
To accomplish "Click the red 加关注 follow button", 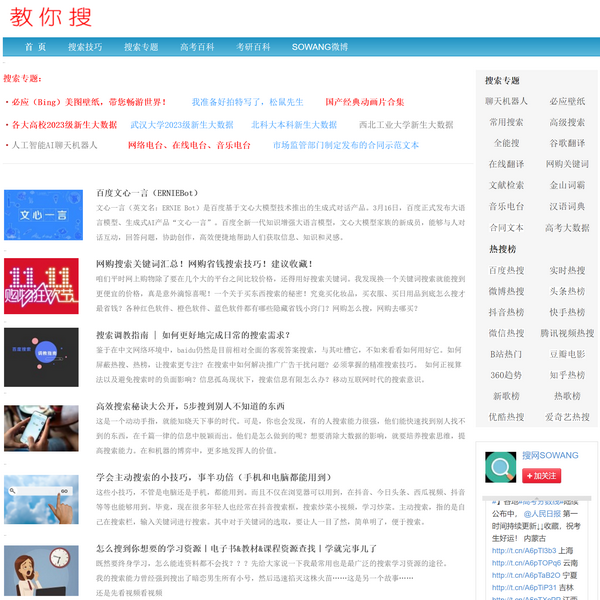I will point(541,476).
